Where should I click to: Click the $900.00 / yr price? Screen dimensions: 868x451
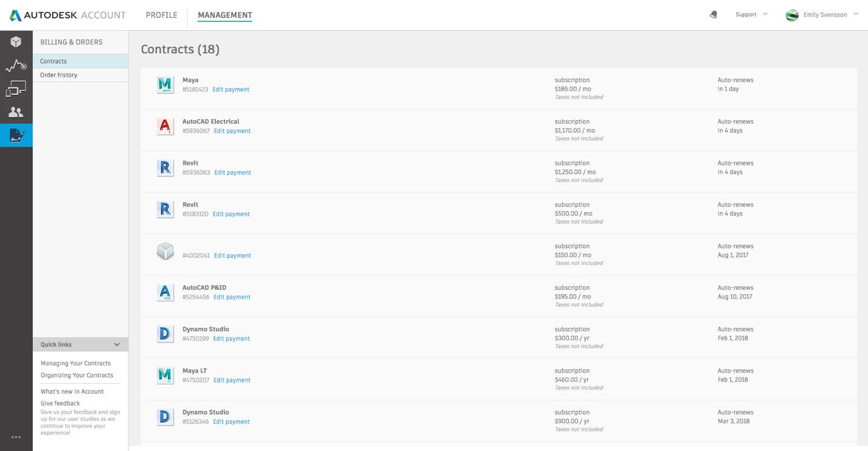572,422
